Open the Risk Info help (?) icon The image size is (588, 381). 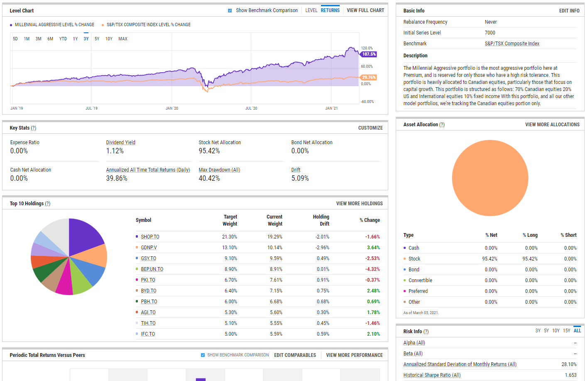[x=426, y=332]
